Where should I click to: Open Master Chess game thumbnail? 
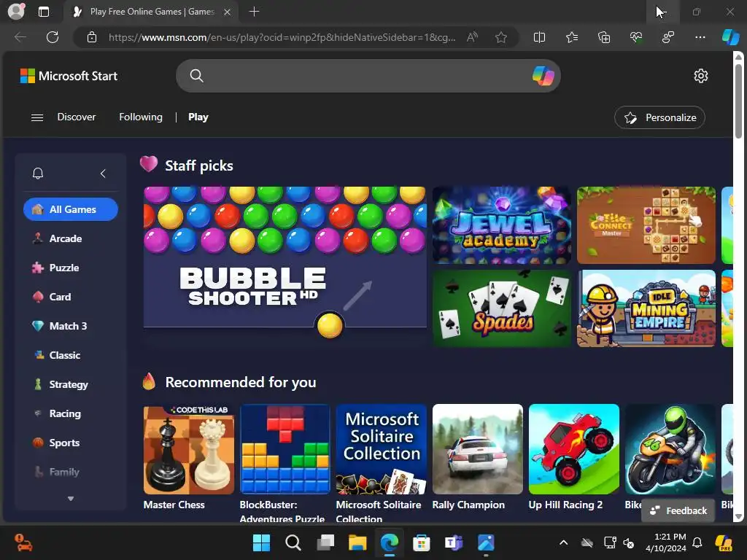point(189,449)
